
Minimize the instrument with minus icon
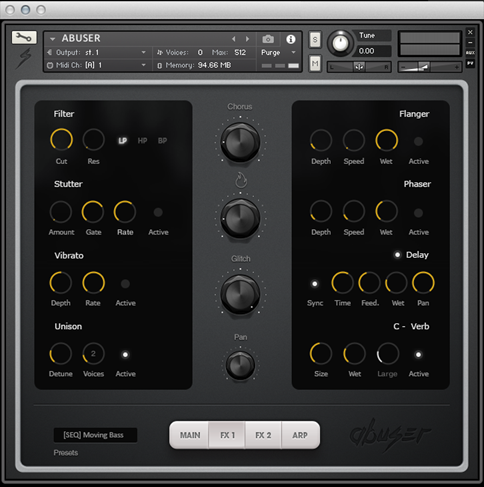(x=470, y=43)
